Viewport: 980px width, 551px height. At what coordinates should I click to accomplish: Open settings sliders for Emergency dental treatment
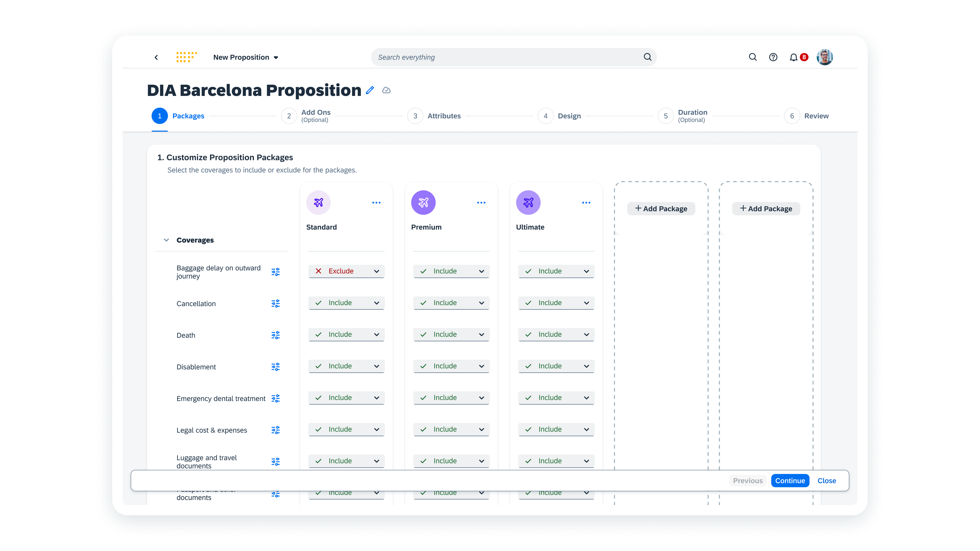point(275,398)
